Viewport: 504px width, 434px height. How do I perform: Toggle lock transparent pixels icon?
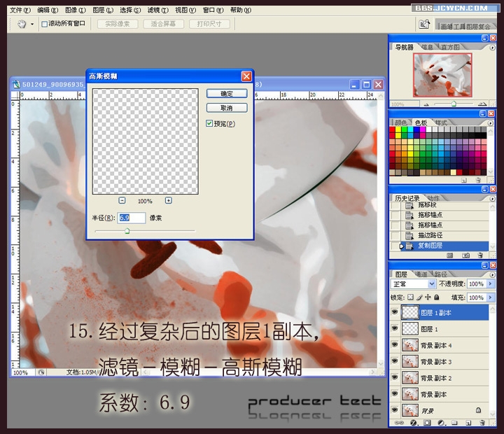[410, 297]
